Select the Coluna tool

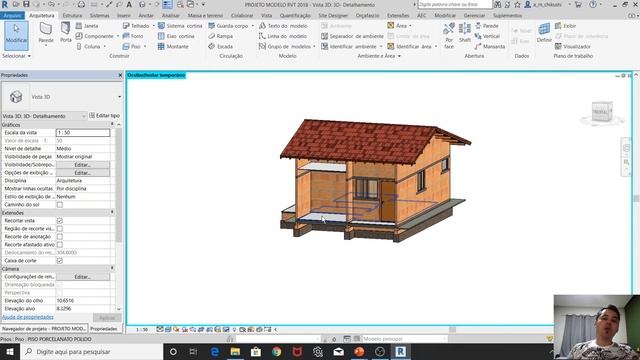(88, 47)
